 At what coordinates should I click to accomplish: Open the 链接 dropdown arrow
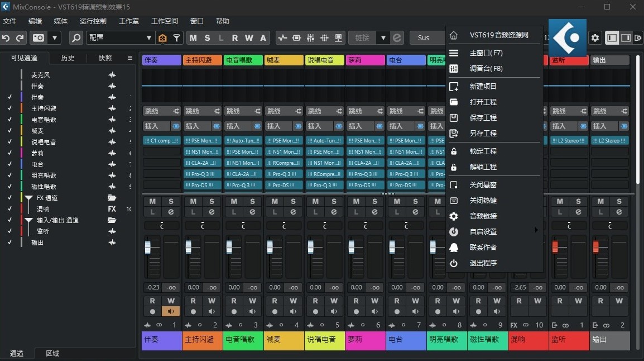(383, 37)
